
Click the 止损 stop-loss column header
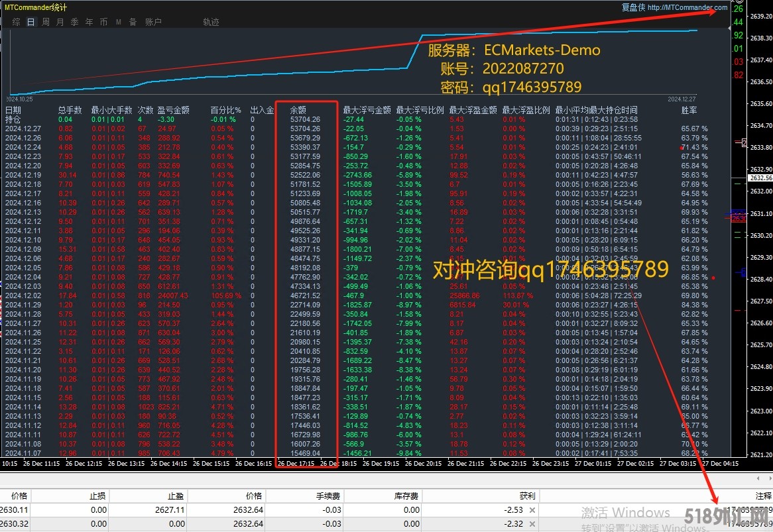[x=98, y=496]
